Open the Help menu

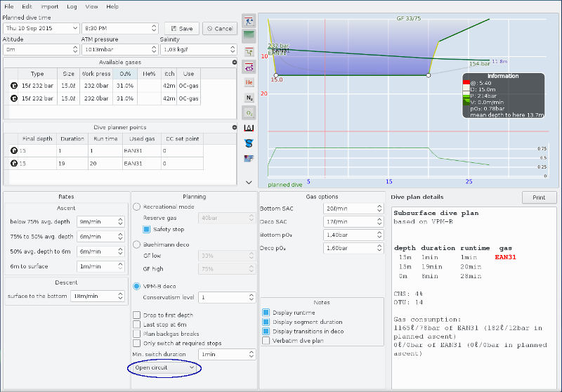tap(112, 6)
